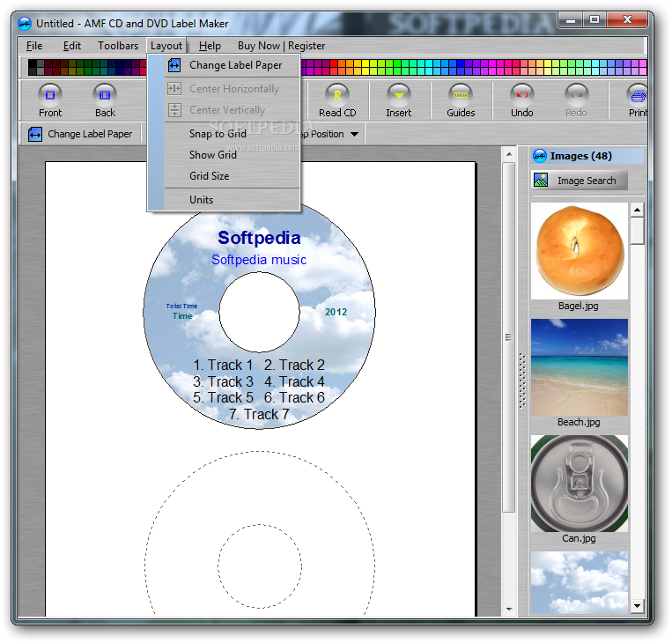Click images list scroll up arrow
The height and width of the screenshot is (643, 672).
pos(637,210)
